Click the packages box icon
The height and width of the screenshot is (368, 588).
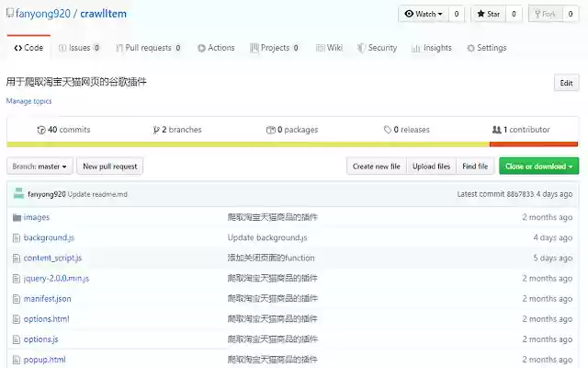270,130
